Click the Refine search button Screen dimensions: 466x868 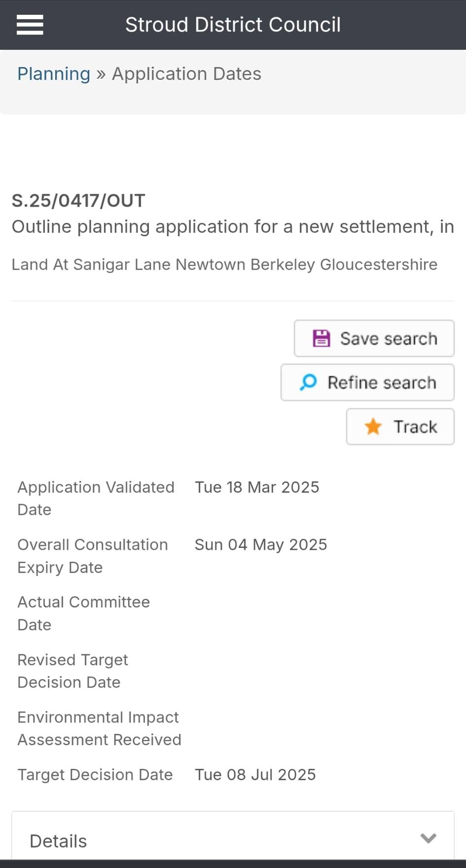[x=367, y=382]
